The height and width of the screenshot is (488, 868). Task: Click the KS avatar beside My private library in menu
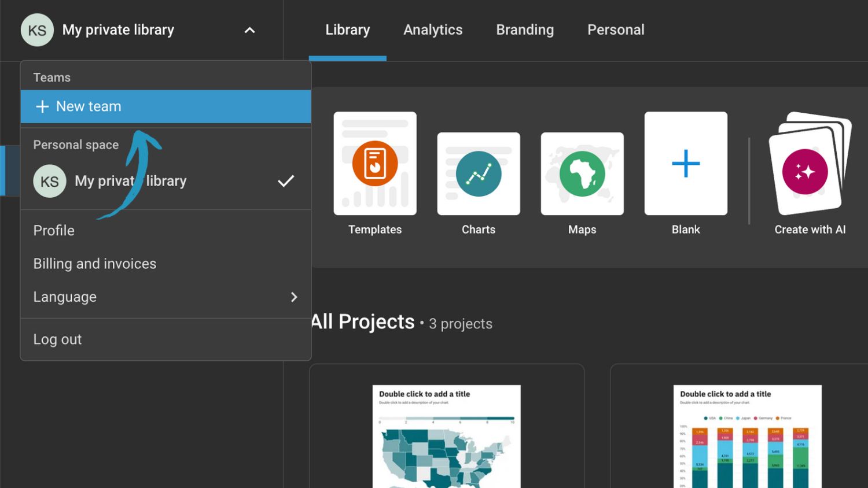click(50, 181)
